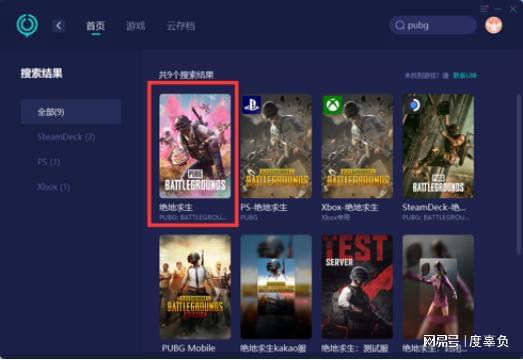Open the 云存档 tab
Viewport: 523px width, 360px height.
coord(181,26)
